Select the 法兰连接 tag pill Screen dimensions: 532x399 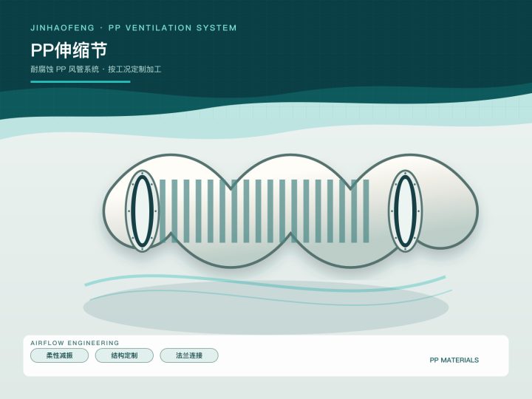189,355
